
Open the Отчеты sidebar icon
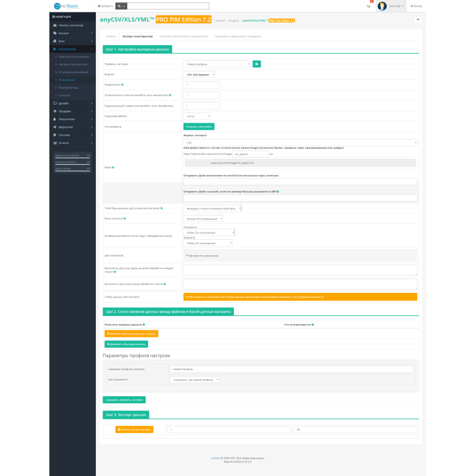click(x=55, y=143)
